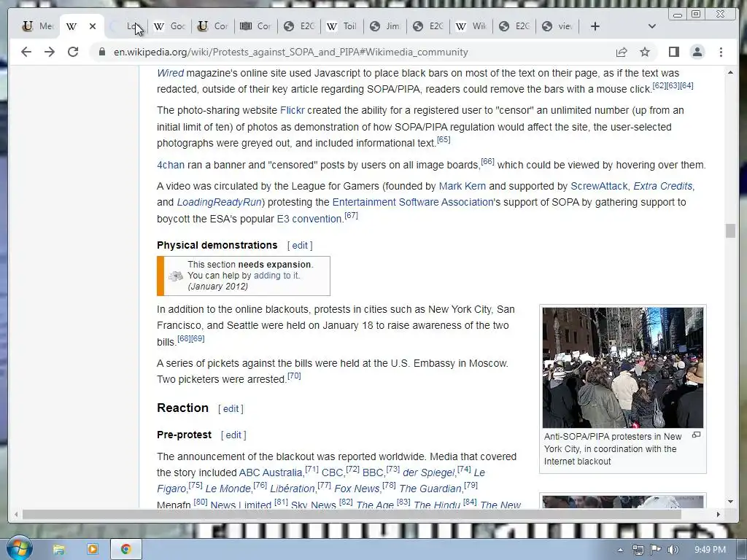Open the Chrome three-dot menu

click(x=721, y=52)
